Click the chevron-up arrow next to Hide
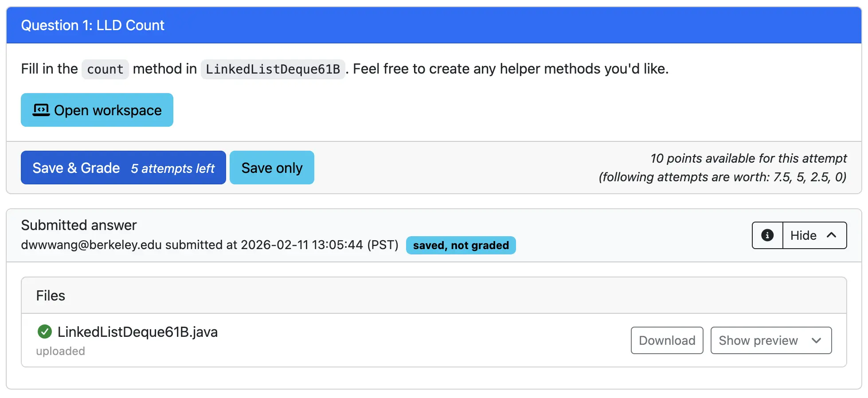This screenshot has width=868, height=398. coord(832,235)
